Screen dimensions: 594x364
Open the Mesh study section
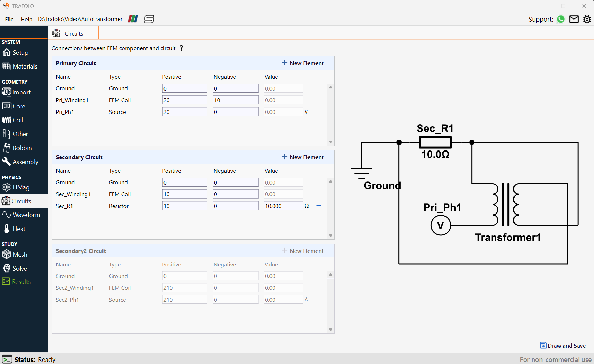[15, 254]
